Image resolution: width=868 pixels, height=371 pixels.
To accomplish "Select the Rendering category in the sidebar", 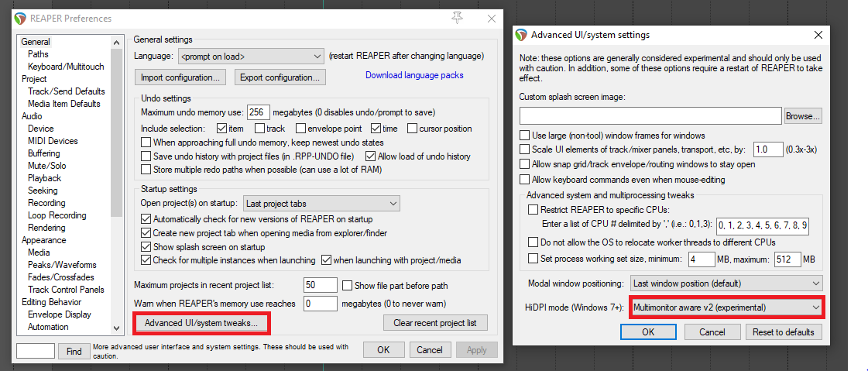I will click(x=46, y=228).
